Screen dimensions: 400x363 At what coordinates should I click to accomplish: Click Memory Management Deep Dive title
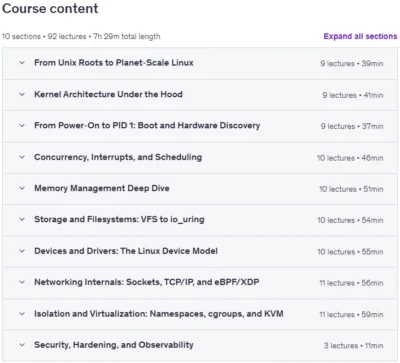point(102,188)
